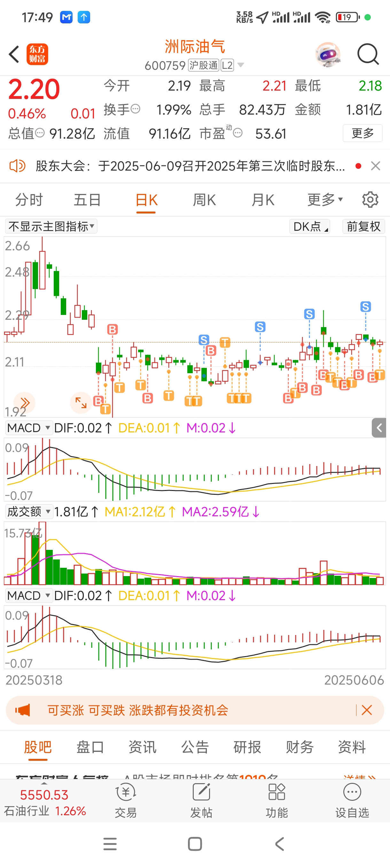Open 不显示主图指标 indicator dropdown
This screenshot has width=390, height=868.
click(51, 226)
